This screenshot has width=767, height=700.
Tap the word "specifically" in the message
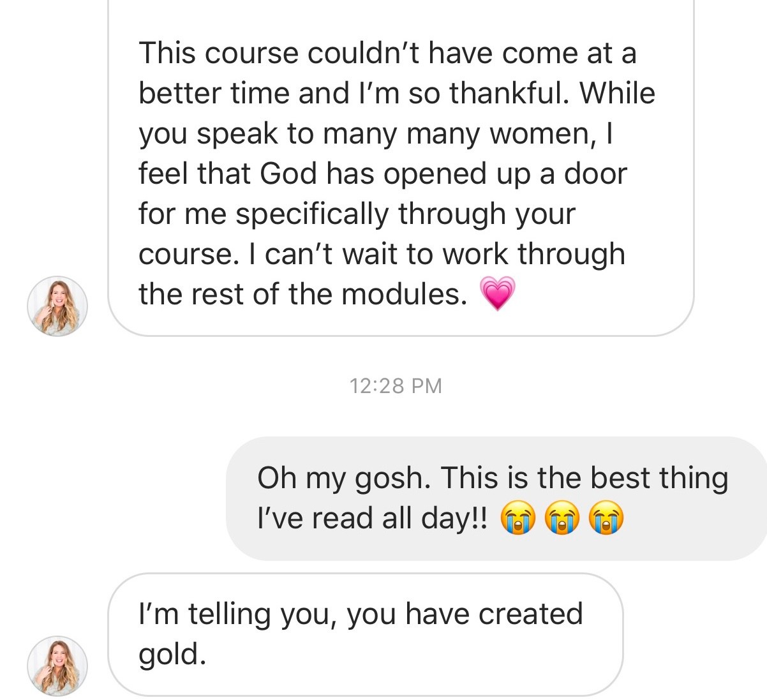point(311,214)
